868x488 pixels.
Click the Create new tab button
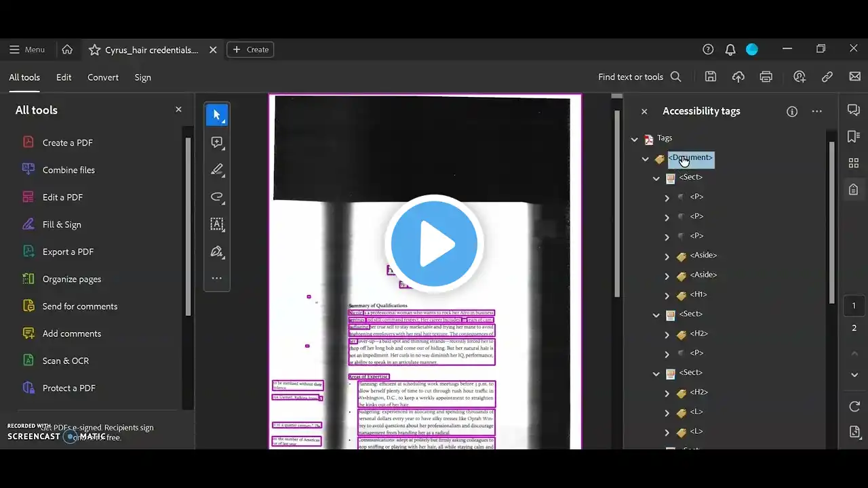tap(250, 49)
